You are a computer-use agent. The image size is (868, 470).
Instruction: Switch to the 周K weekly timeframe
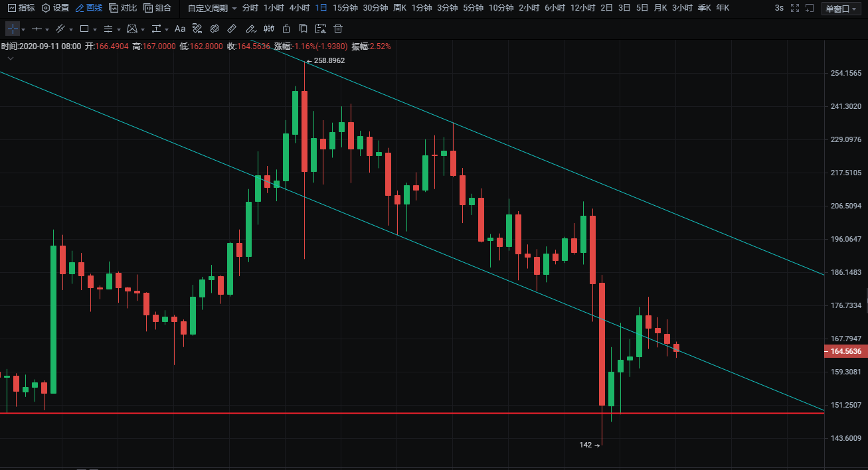click(399, 8)
